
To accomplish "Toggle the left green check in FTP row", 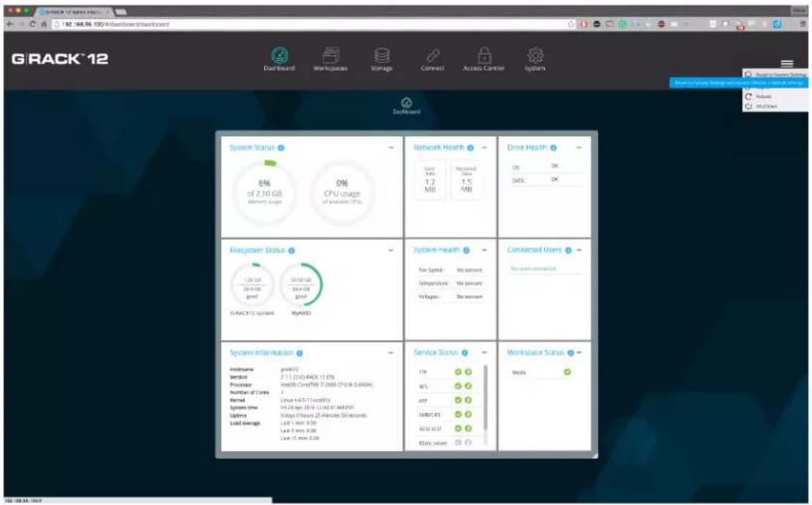I will [458, 372].
